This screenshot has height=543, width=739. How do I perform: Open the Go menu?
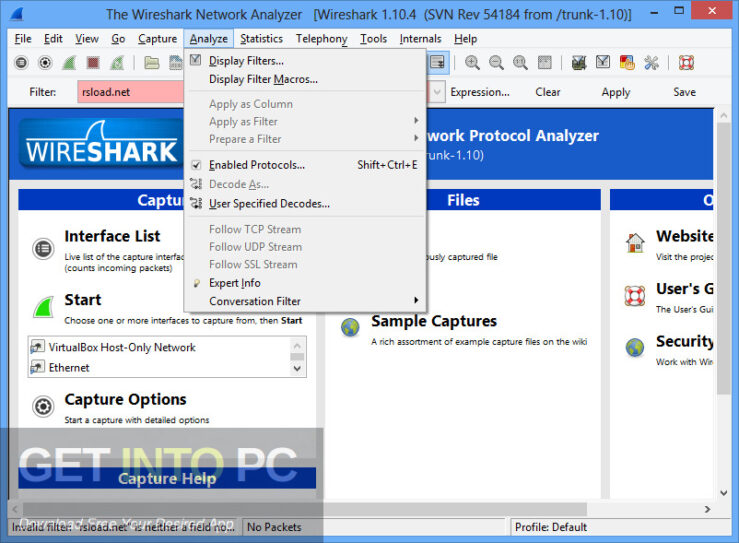[118, 39]
